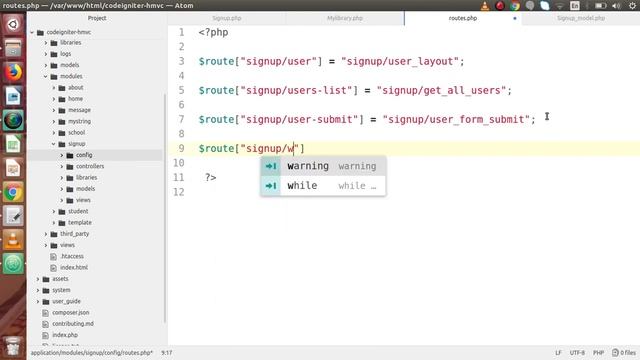Image resolution: width=640 pixels, height=360 pixels.
Task: Expand the about module folder
Action: point(54,88)
